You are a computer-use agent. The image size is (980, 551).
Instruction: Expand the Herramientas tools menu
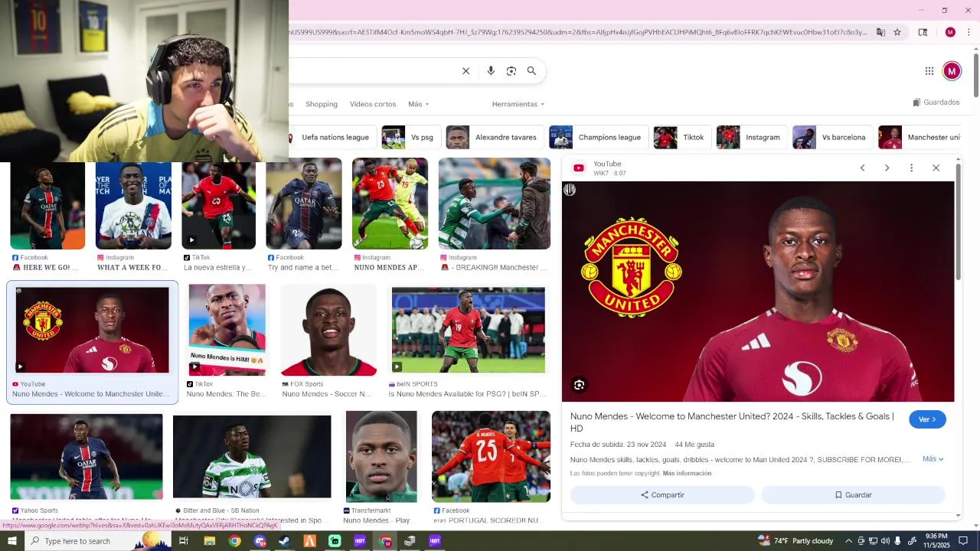click(518, 104)
